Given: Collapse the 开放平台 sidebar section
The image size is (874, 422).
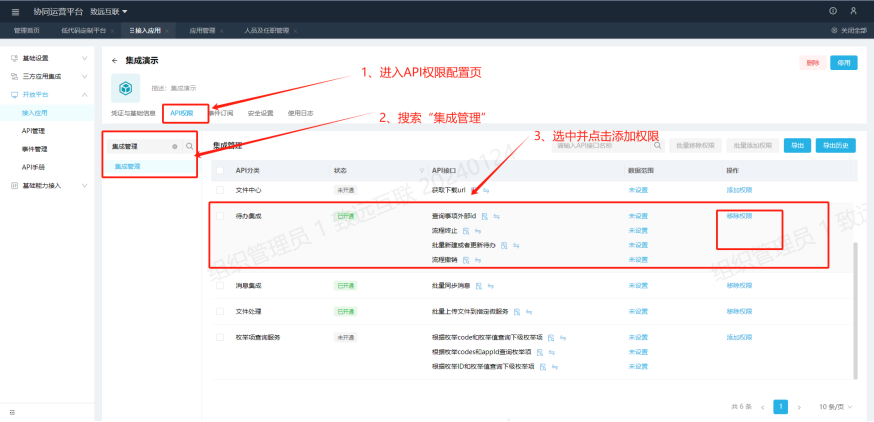Looking at the screenshot, I should click(85, 94).
